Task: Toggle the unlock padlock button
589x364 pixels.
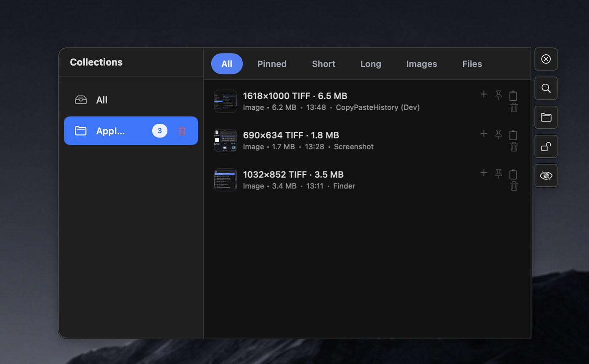Action: pos(546,146)
